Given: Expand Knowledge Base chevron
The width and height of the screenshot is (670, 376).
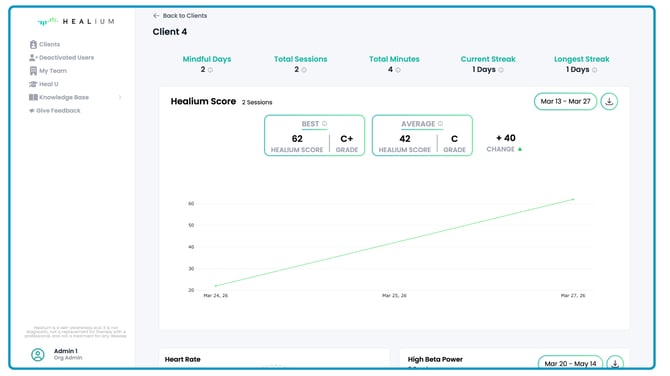Looking at the screenshot, I should click(120, 97).
